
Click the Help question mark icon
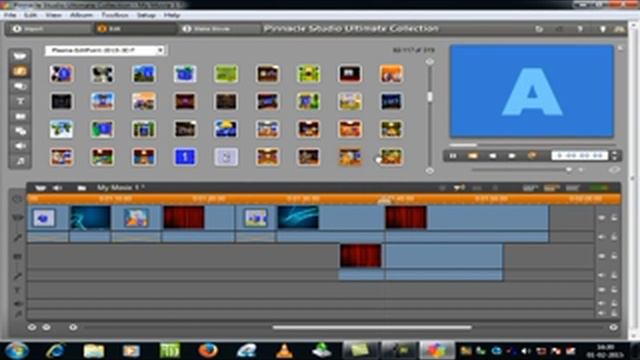(x=580, y=29)
